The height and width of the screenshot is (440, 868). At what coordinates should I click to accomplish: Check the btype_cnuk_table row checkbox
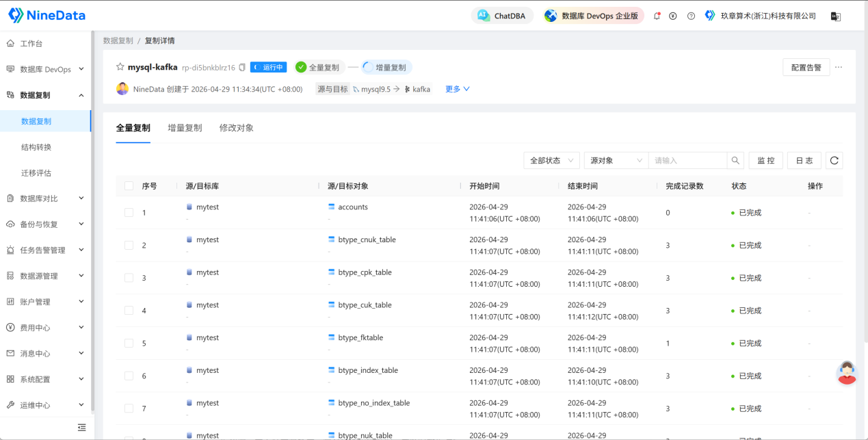click(129, 245)
